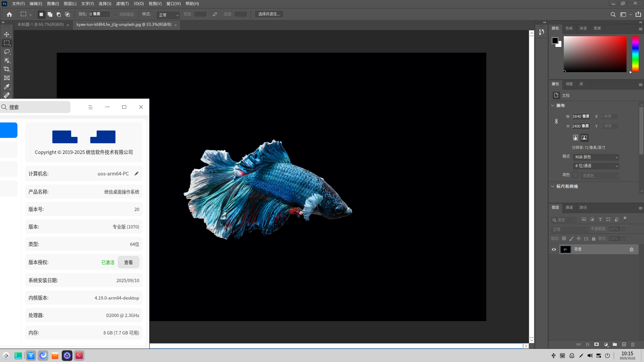Set canvas to portrait orientation
The height and width of the screenshot is (362, 644).
(576, 138)
